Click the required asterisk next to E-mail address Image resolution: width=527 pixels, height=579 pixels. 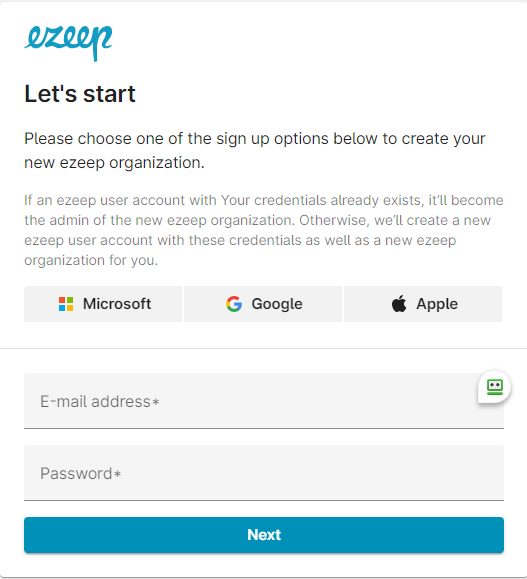tap(156, 402)
